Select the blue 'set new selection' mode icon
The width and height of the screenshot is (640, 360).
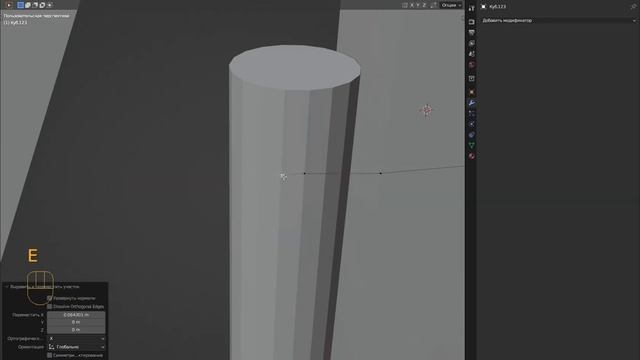[20, 5]
